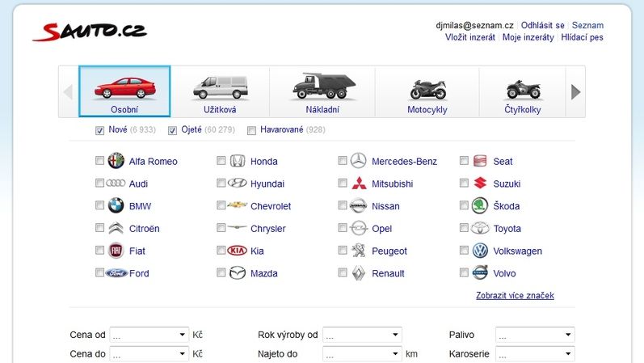Click the Sauto.cz logo
This screenshot has width=644, height=363.
tap(90, 32)
